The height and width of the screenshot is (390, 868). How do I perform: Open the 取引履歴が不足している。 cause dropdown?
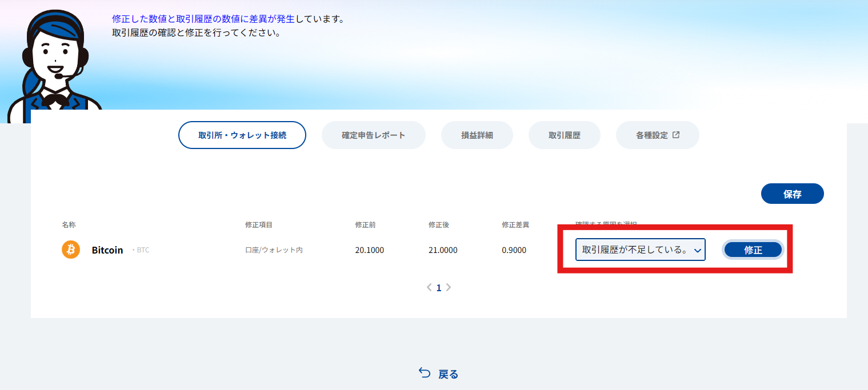pyautogui.click(x=640, y=250)
